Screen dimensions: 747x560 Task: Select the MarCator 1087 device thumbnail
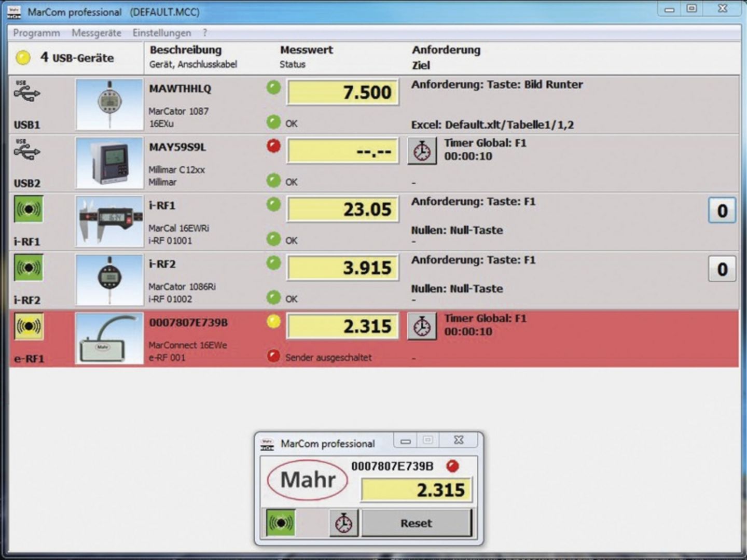(x=109, y=104)
